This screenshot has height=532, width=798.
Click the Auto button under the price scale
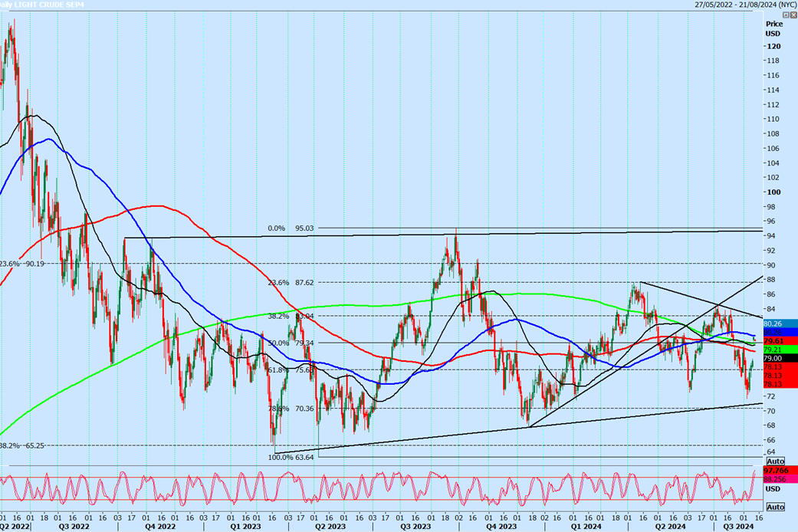(775, 461)
